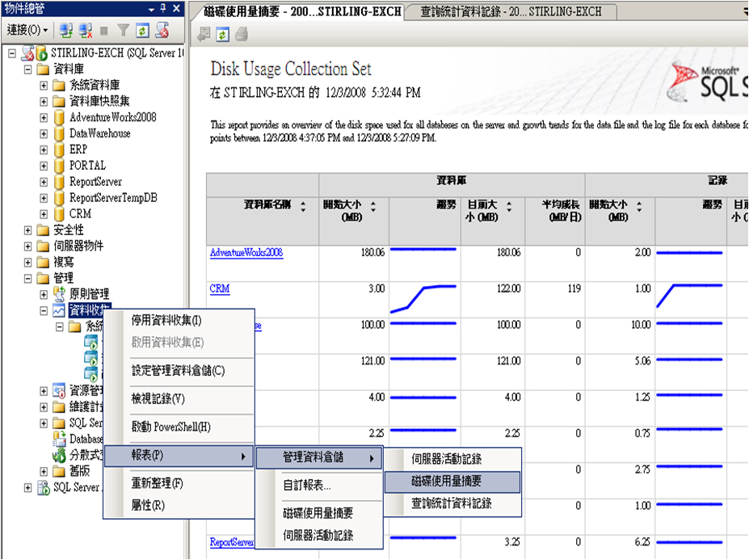
Task: Click the Database Mail icon
Action: tap(59, 439)
